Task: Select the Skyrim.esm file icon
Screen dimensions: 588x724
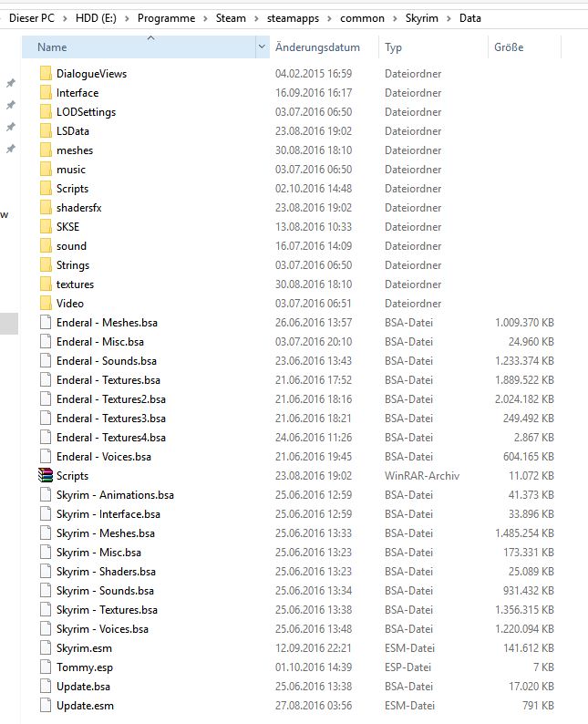Action: (x=46, y=647)
